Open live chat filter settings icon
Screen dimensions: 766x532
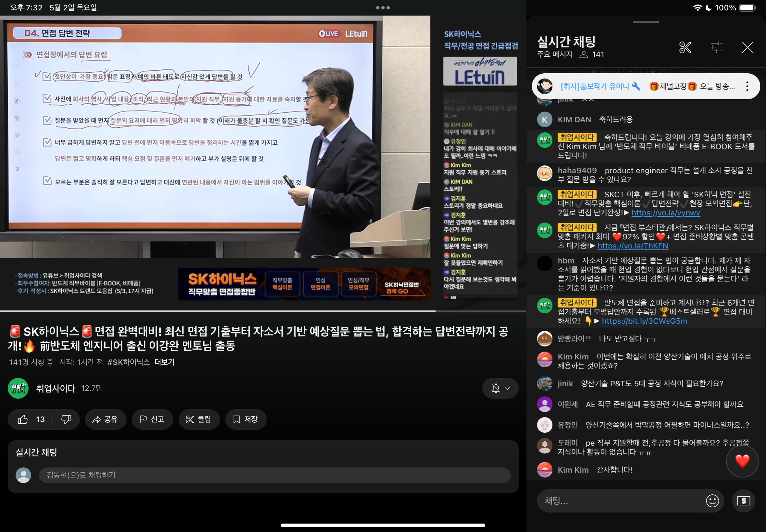(716, 47)
